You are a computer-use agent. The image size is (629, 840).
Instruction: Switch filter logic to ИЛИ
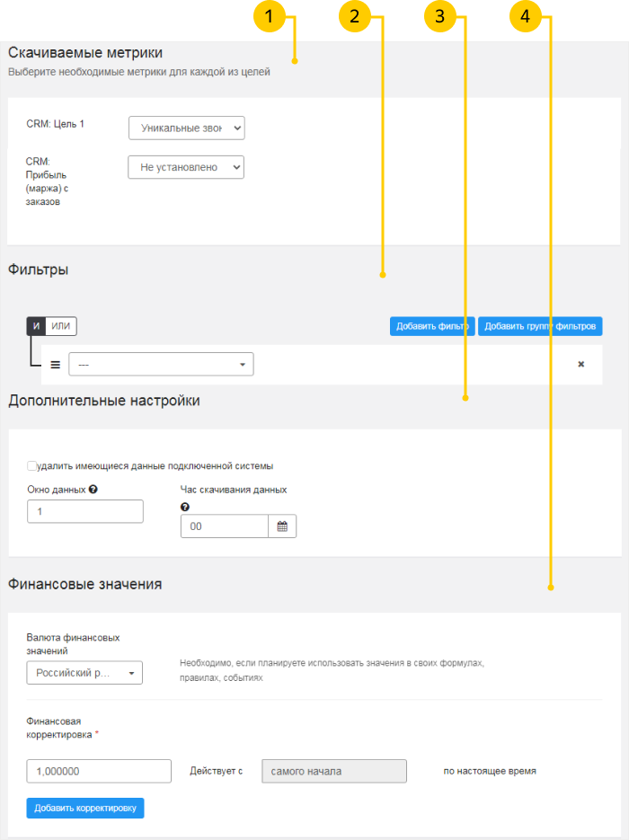pyautogui.click(x=61, y=326)
